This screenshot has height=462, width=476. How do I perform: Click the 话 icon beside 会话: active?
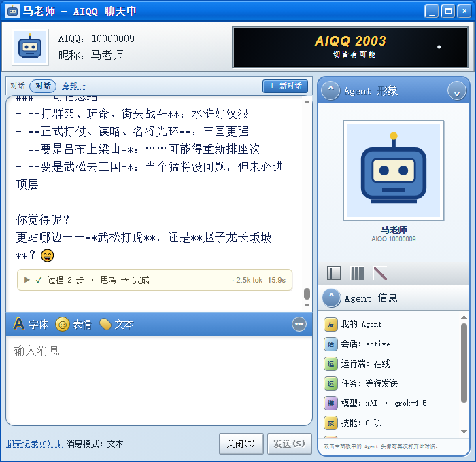[x=331, y=344]
